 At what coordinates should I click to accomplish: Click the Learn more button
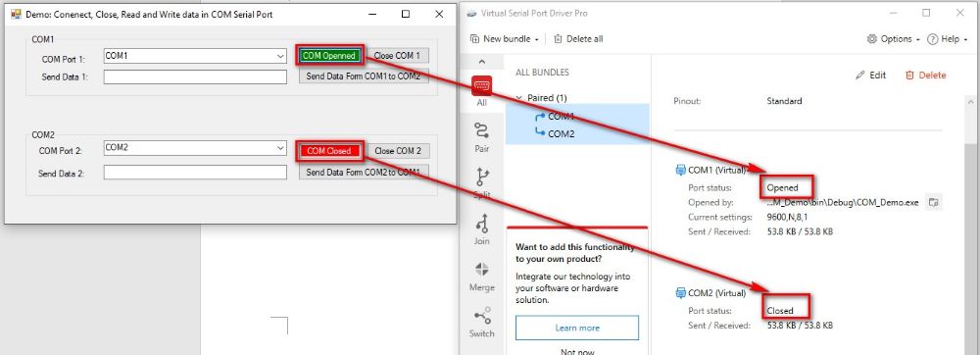point(577,328)
